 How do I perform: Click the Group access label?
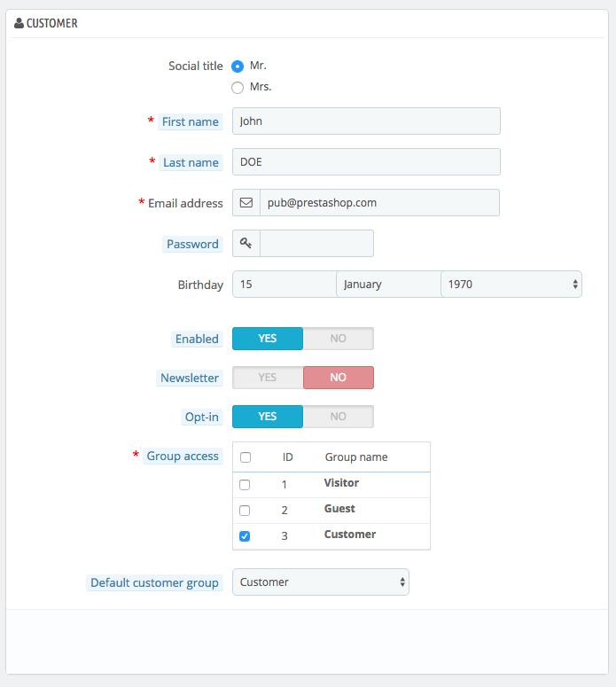(183, 457)
